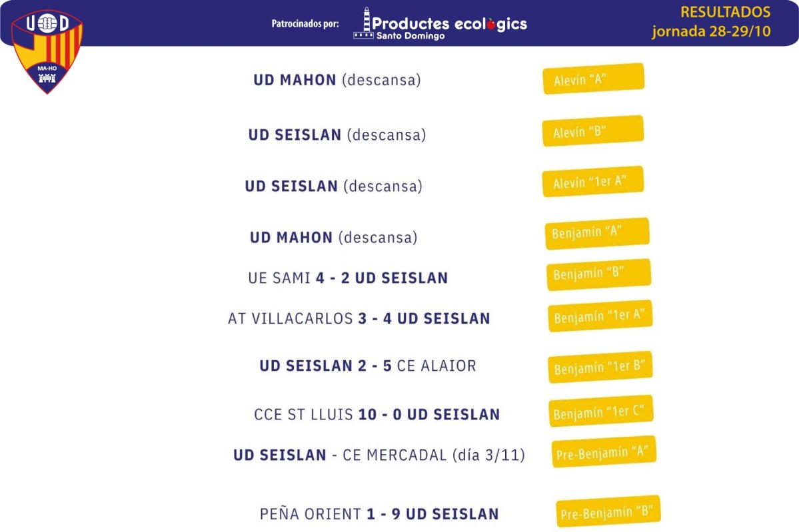This screenshot has width=799, height=532.
Task: Choose the Benjamín "B" category tag
Action: coord(598,275)
